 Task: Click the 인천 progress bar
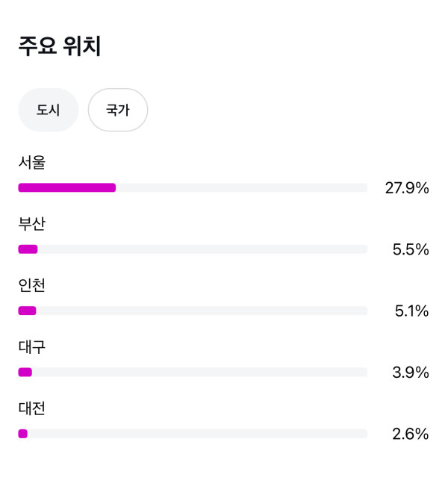coord(193,311)
